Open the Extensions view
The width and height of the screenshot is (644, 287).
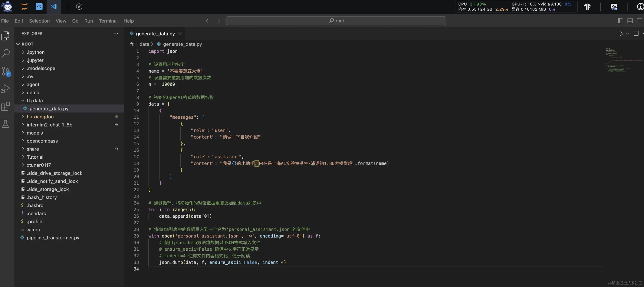(x=6, y=106)
